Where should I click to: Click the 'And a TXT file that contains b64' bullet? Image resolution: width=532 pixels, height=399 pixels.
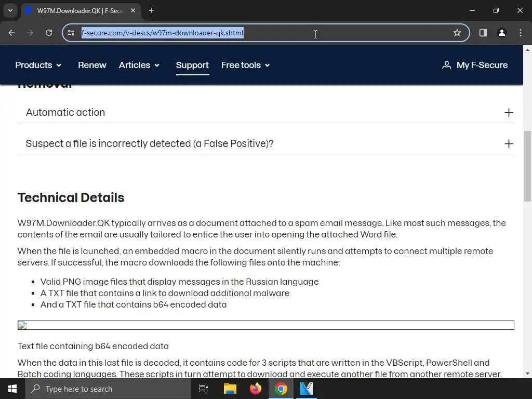point(134,304)
